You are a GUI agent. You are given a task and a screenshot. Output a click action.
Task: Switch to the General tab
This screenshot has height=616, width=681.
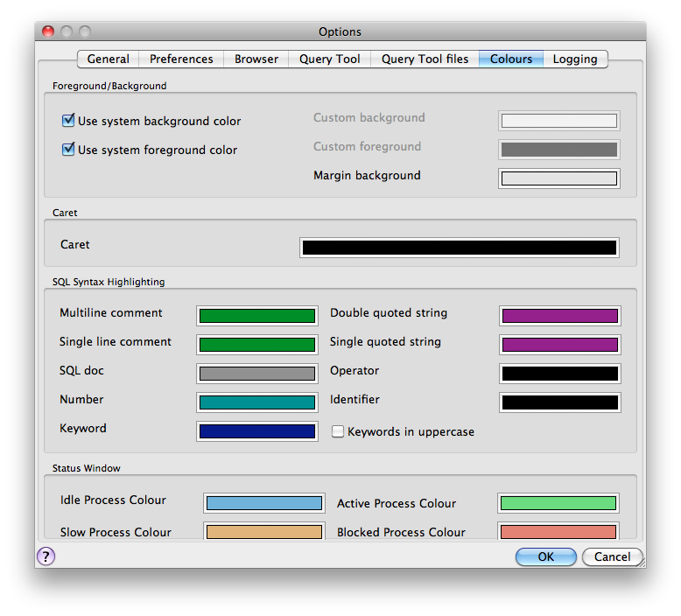point(109,59)
